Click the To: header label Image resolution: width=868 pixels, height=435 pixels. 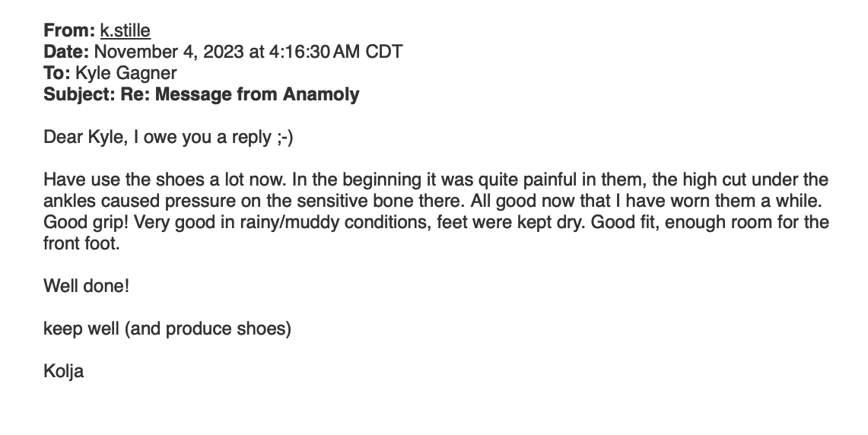57,73
